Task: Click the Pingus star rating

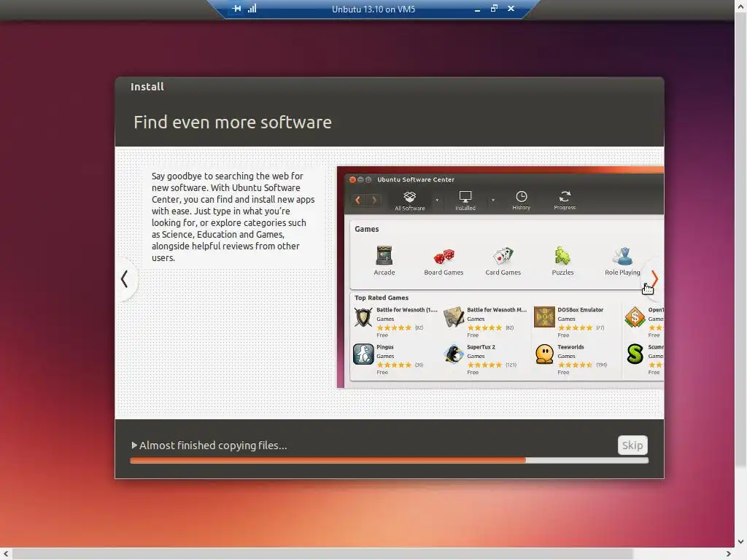Action: tap(394, 365)
